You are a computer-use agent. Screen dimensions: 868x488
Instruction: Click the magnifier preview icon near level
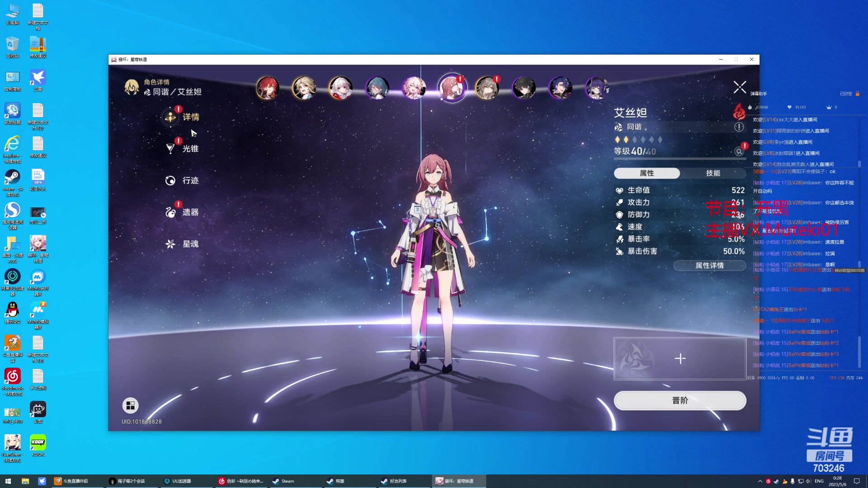tap(739, 151)
